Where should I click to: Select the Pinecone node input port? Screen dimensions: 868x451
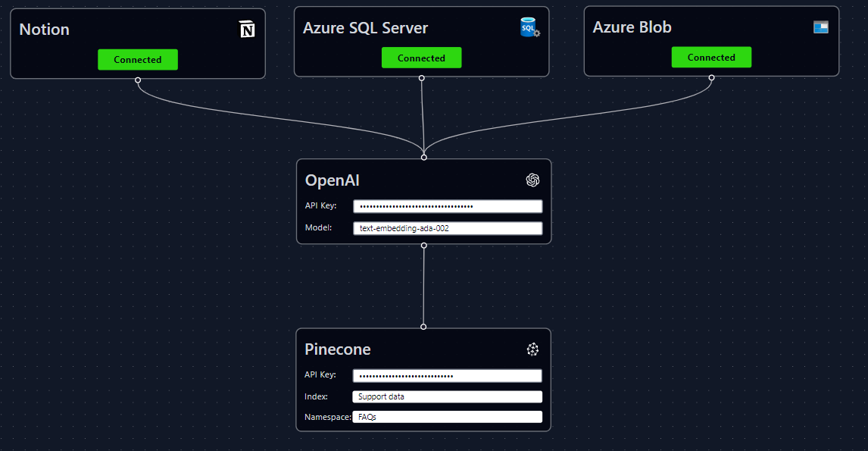click(x=423, y=327)
